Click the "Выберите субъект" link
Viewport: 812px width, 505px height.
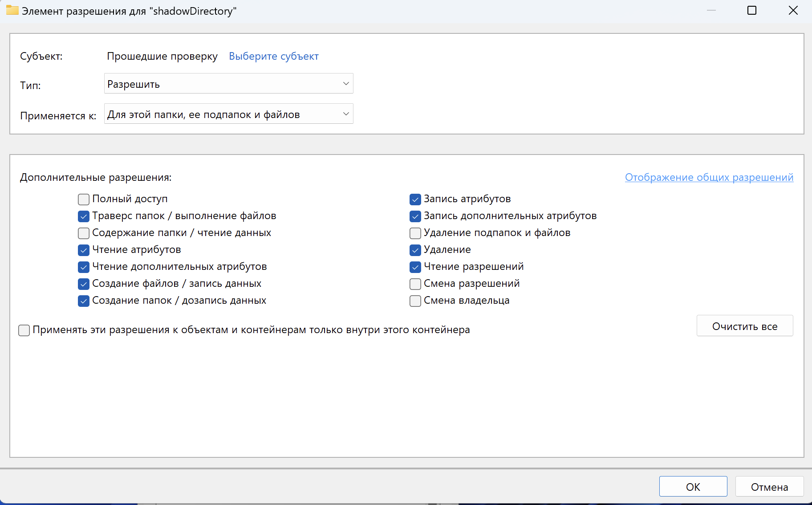point(273,56)
